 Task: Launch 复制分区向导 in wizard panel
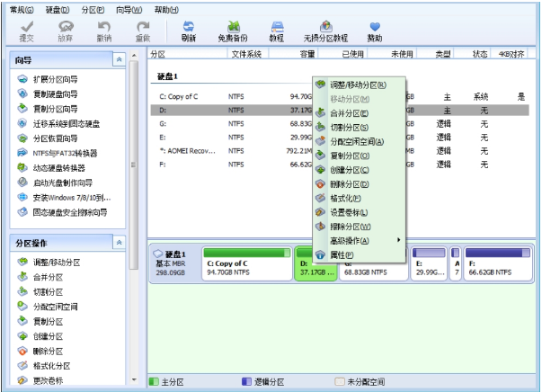click(x=48, y=109)
